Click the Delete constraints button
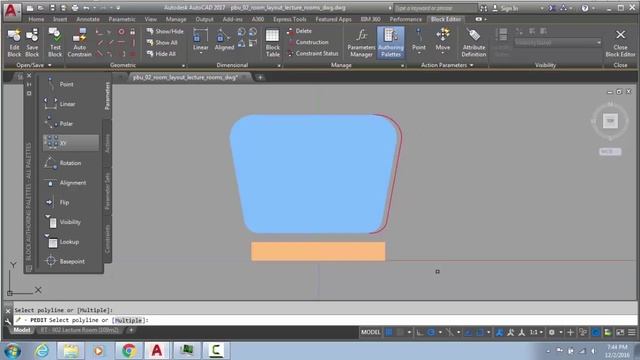640x360 pixels. coord(300,31)
